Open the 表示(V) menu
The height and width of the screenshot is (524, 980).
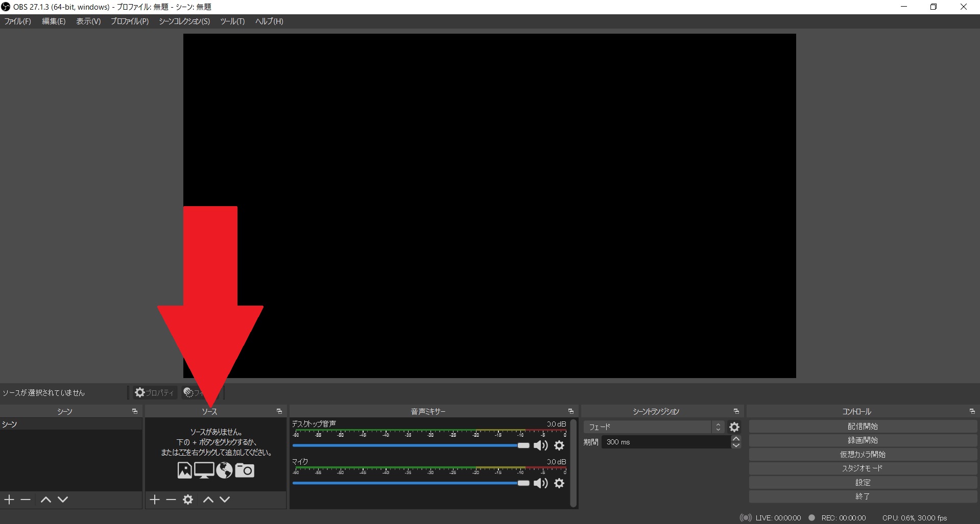tap(88, 21)
